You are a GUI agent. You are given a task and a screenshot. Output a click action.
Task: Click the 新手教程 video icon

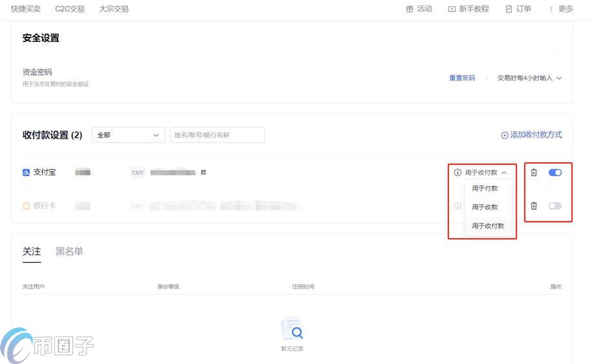(x=452, y=9)
